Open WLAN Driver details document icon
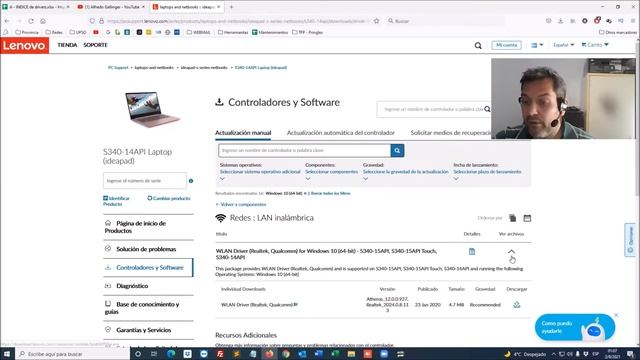 pos(472,251)
